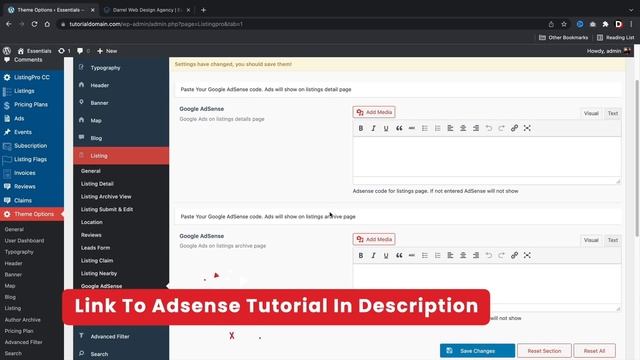
Task: Switch first editor to Visual tab
Action: coord(591,113)
